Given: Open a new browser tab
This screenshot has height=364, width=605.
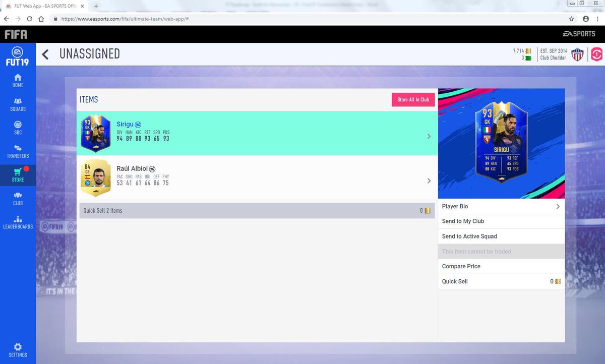Looking at the screenshot, I should coord(96,6).
